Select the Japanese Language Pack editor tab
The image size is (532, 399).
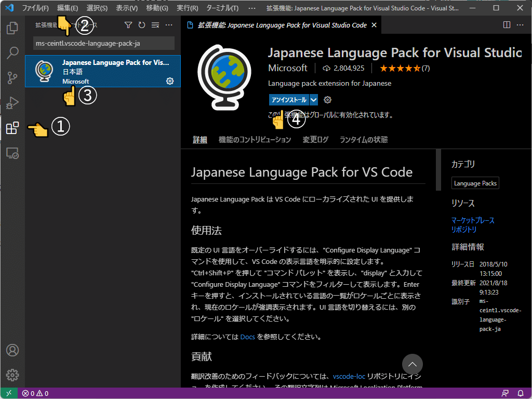pos(282,25)
